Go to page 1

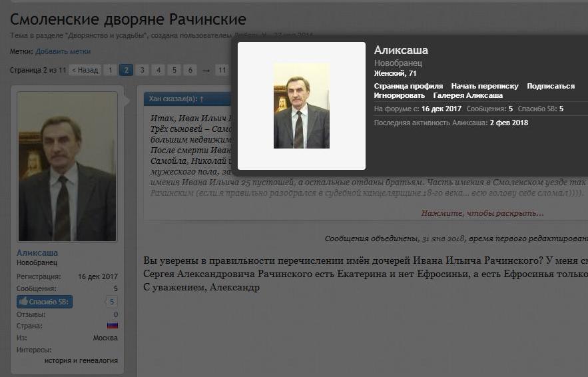click(111, 70)
